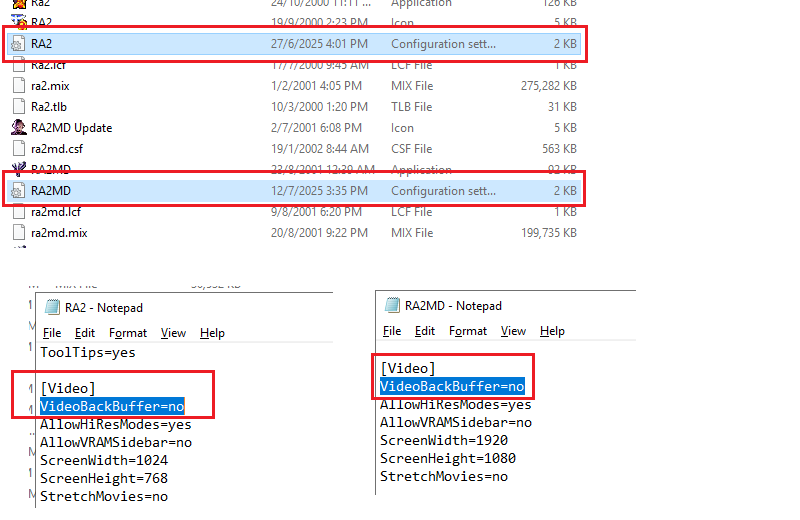Open File menu in RA2 Notepad window
The width and height of the screenshot is (800, 520).
pos(52,333)
